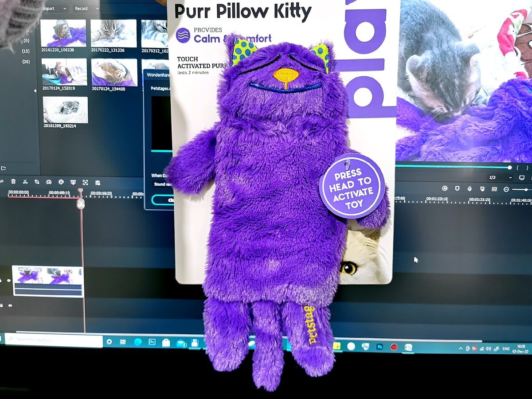Select media thumbnail 20161230_100238
This screenshot has width=532, height=399.
click(x=63, y=33)
